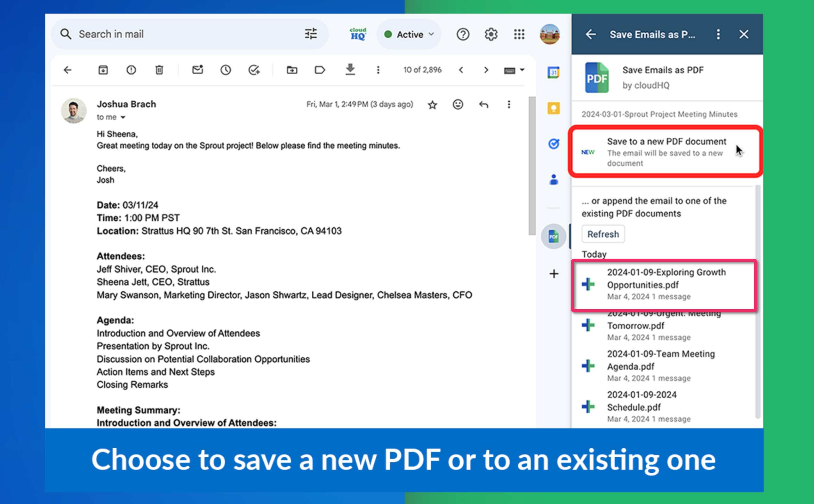
Task: Mark the email as unread
Action: click(198, 70)
